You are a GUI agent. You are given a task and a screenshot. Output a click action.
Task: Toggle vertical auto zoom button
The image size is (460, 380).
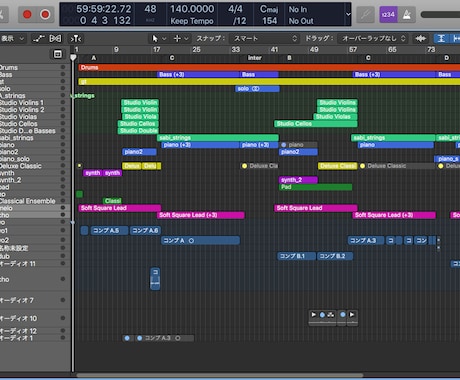click(x=441, y=39)
